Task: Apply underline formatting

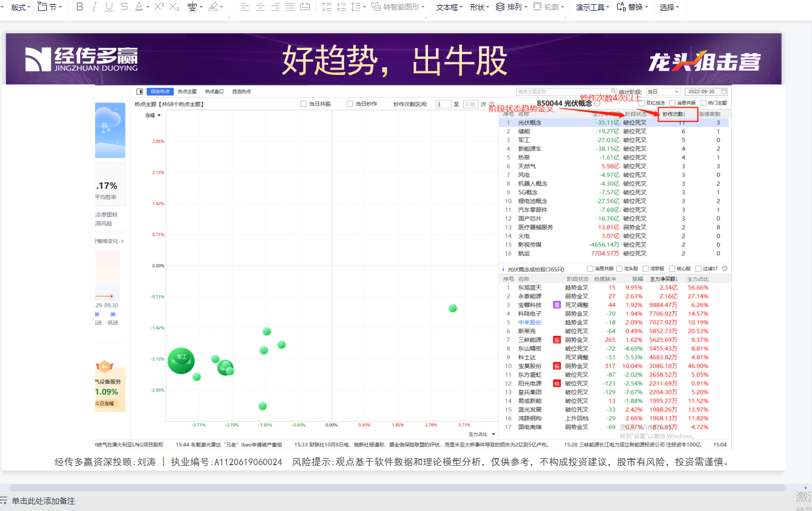Action: tap(109, 7)
